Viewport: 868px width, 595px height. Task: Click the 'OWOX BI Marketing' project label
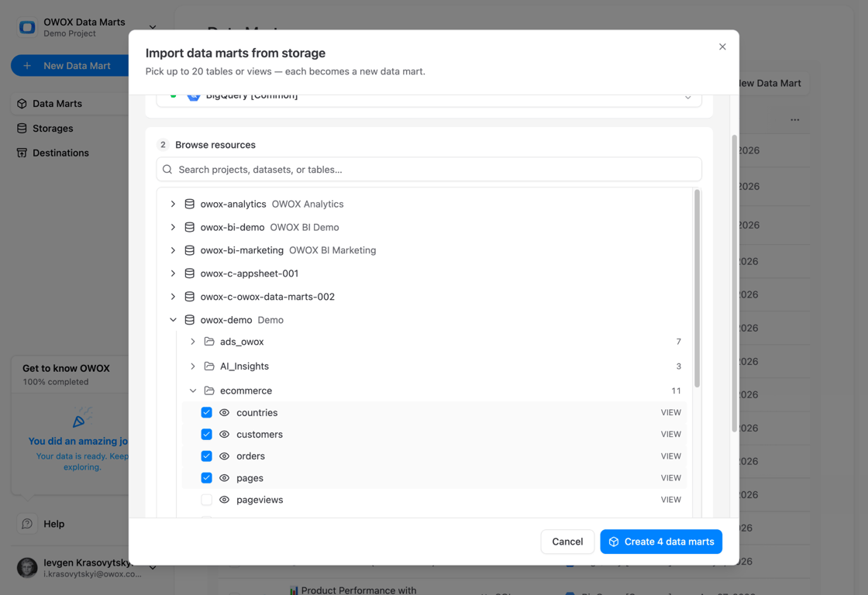pyautogui.click(x=332, y=250)
